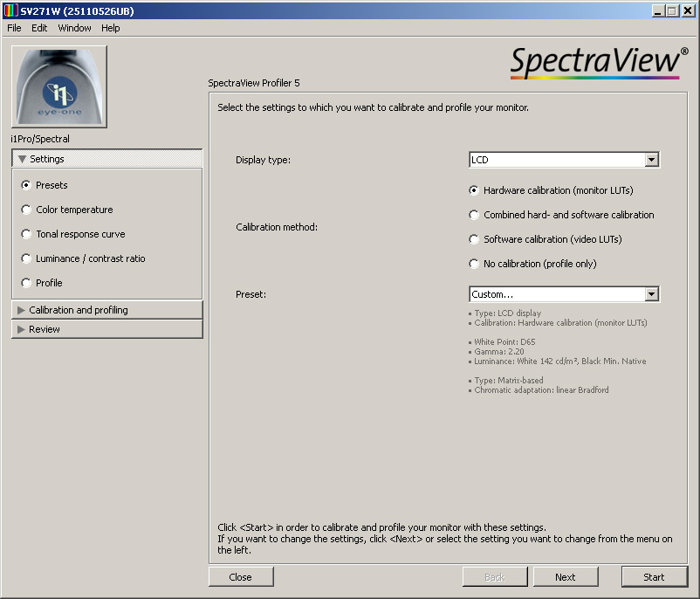Image resolution: width=700 pixels, height=599 pixels.
Task: Click the 'Calibration method:' label
Action: tap(277, 227)
